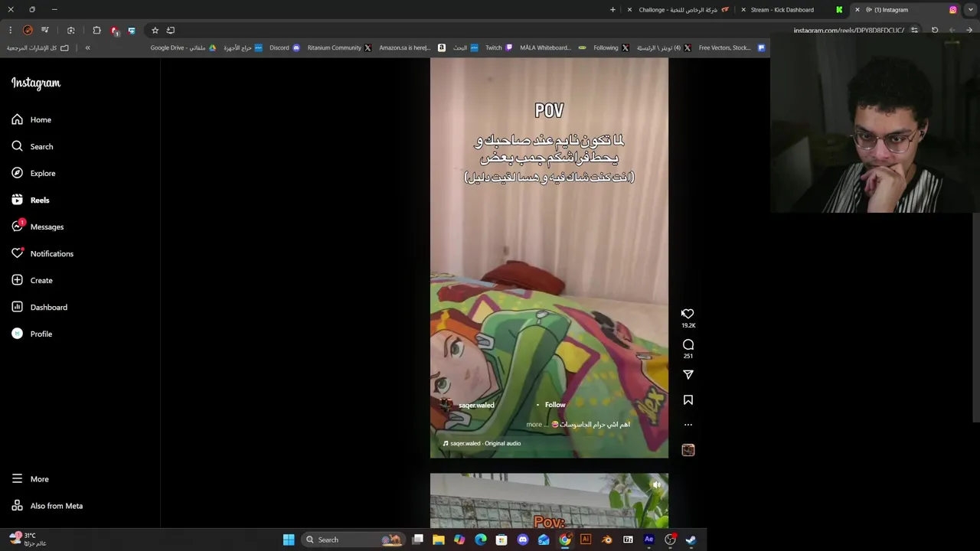Open saqer.waled username on reel
980x551 pixels.
476,405
